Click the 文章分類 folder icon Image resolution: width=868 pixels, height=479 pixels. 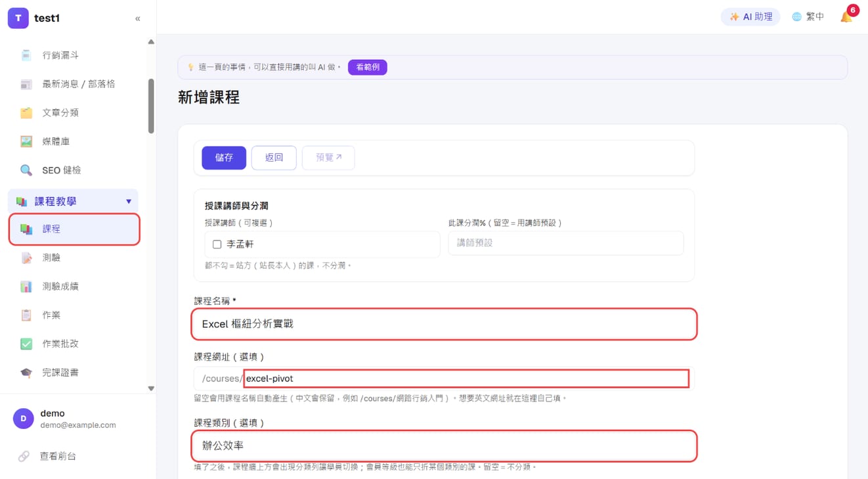point(26,113)
